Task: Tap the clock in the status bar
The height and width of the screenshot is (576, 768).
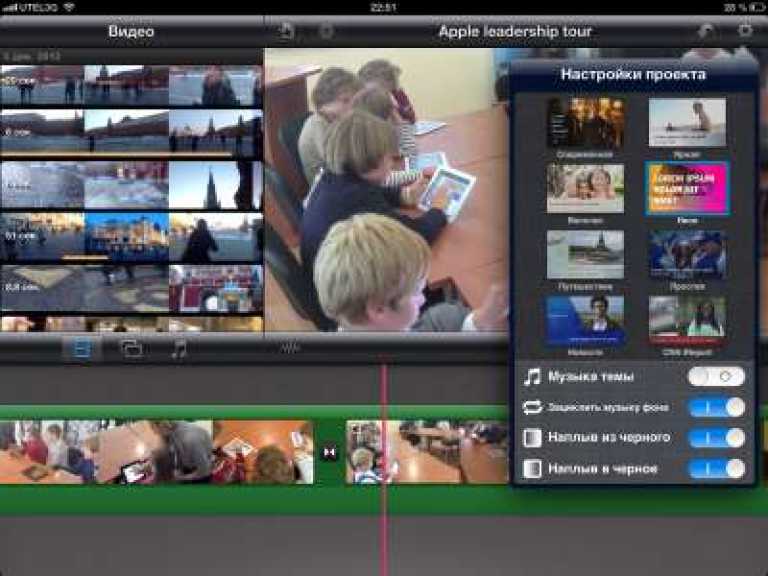Action: [383, 7]
